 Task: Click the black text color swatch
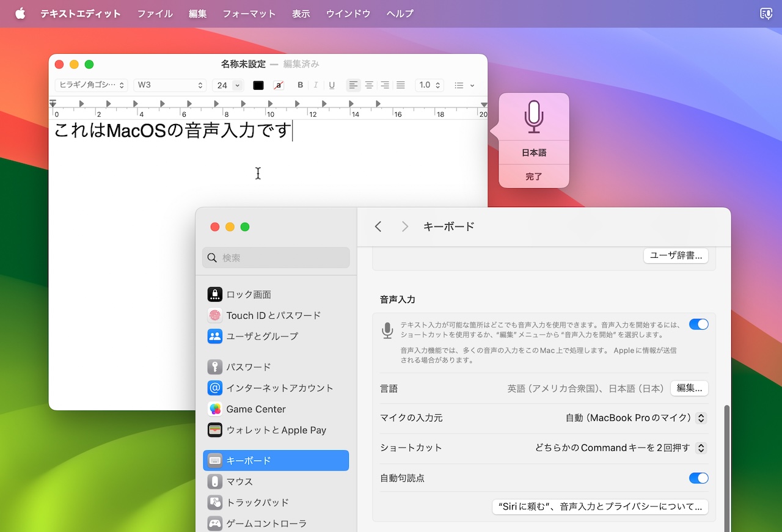click(258, 86)
